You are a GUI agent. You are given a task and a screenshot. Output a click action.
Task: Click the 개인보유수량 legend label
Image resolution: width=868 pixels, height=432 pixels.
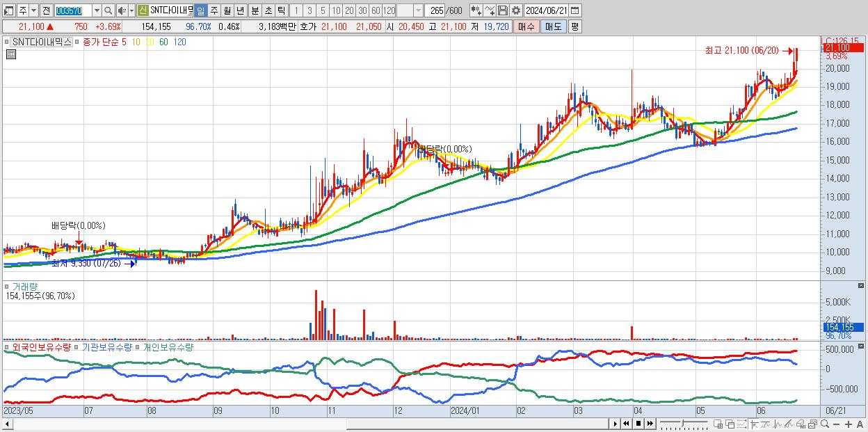click(168, 346)
